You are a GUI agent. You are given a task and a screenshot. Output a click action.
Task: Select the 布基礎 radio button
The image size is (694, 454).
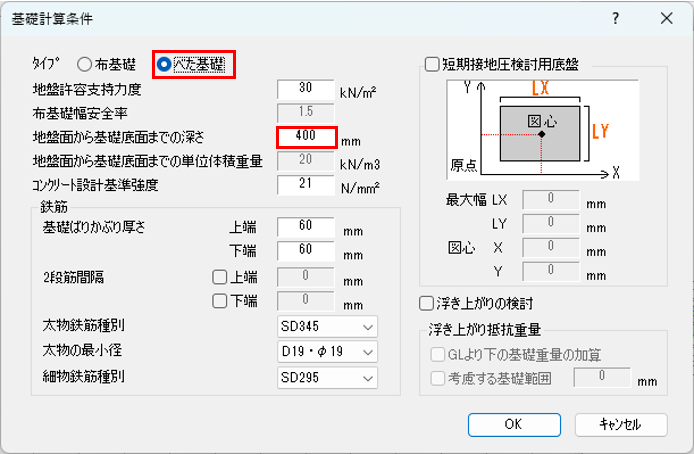pos(84,65)
